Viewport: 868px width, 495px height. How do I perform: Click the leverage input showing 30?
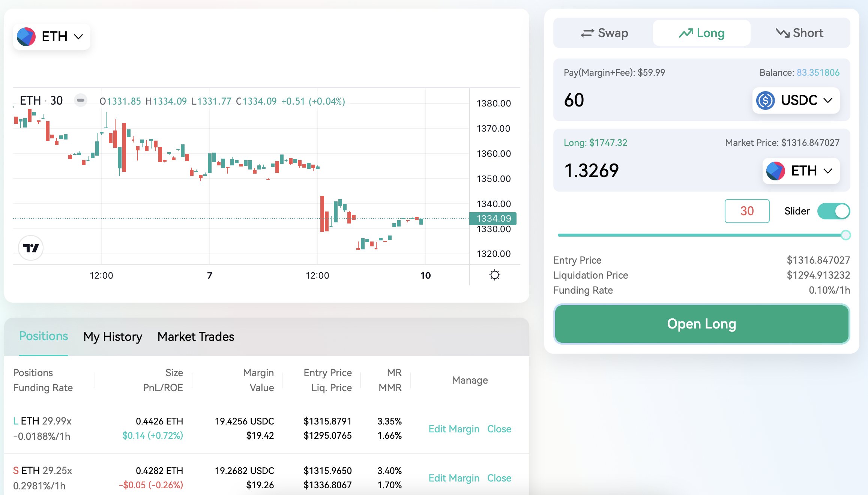[x=746, y=211]
